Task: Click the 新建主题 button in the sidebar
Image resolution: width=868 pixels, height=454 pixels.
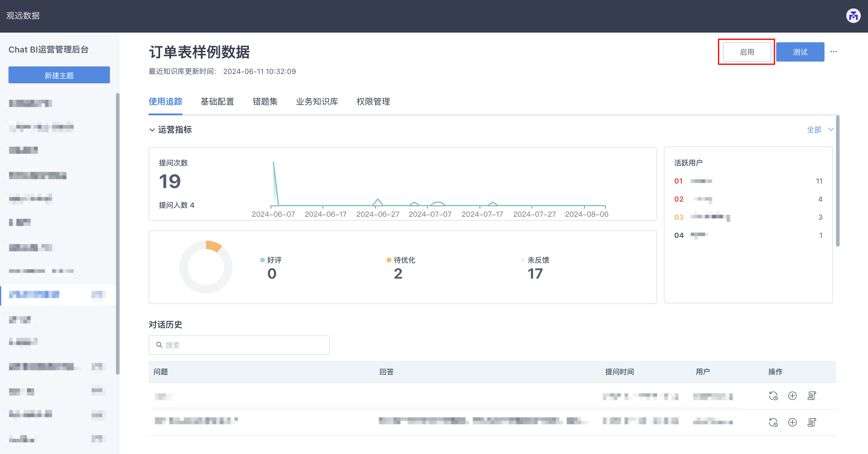Action: pyautogui.click(x=59, y=75)
